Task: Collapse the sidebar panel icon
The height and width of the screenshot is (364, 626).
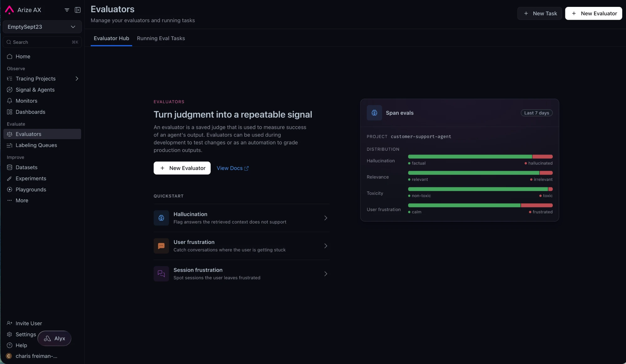Action: click(78, 10)
